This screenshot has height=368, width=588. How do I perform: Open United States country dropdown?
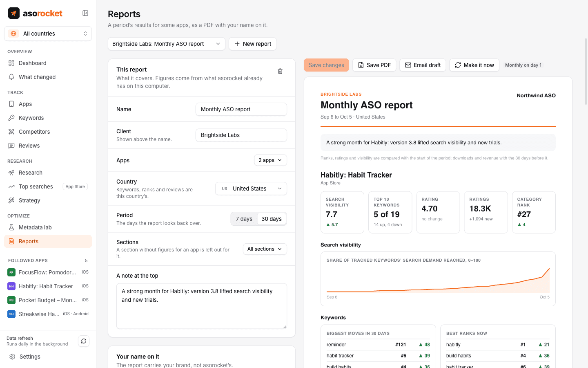coord(251,188)
